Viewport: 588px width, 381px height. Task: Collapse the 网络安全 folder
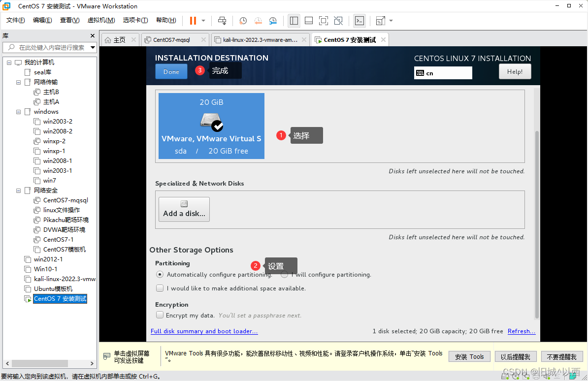(x=18, y=190)
